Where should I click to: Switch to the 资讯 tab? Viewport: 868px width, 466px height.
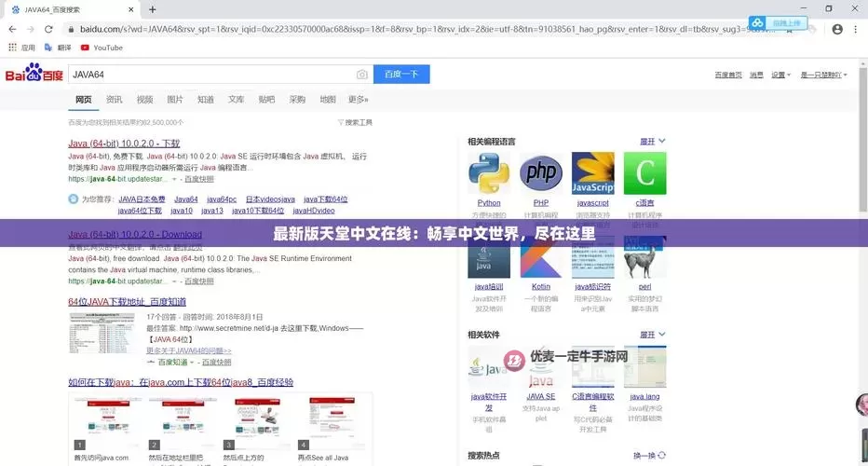point(114,100)
